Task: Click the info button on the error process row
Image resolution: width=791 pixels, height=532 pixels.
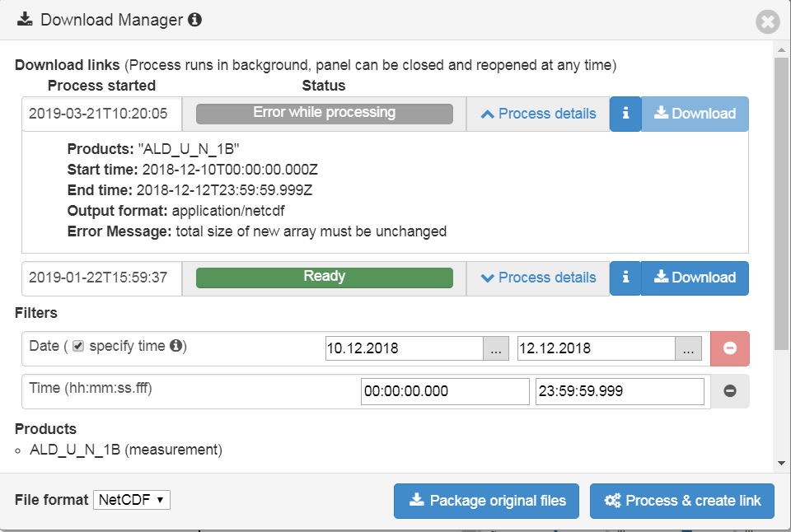Action: (625, 114)
